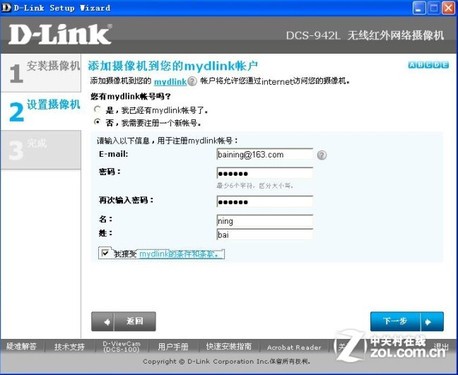Click the D-Link icon in the title bar
Image resolution: width=458 pixels, height=375 pixels.
[6, 7]
